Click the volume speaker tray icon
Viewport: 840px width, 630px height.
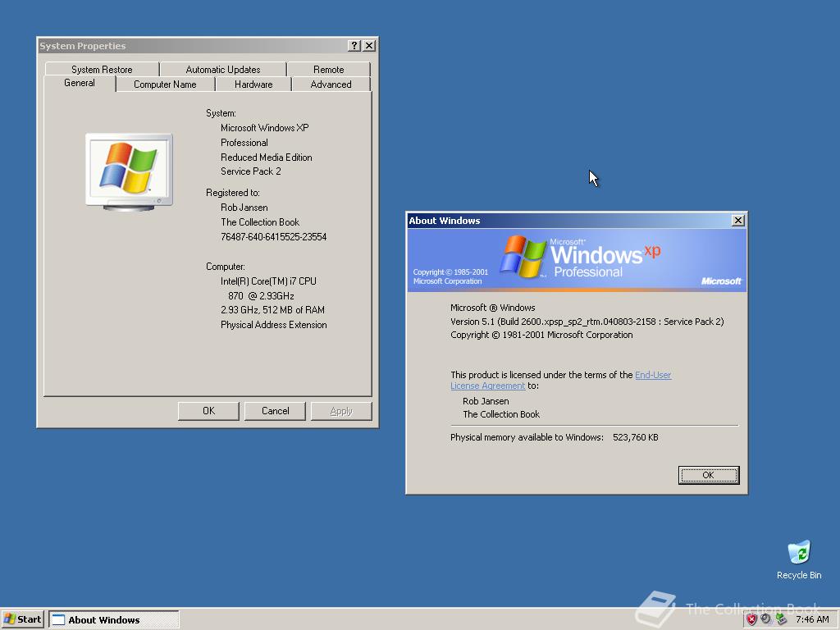[x=766, y=619]
